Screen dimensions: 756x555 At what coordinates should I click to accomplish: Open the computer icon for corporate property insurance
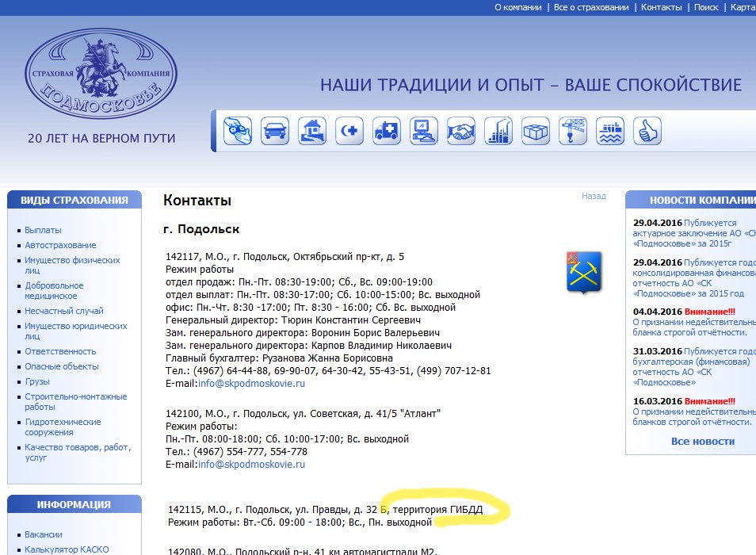pyautogui.click(x=424, y=131)
